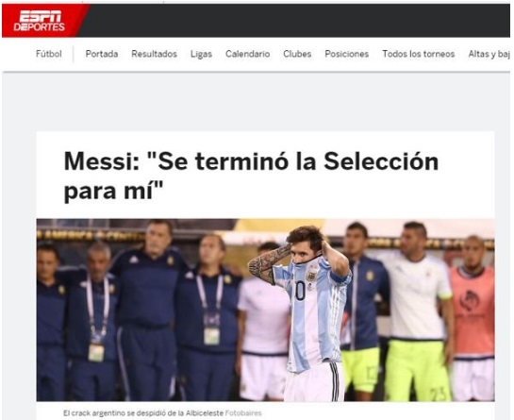Select Ligas in the navigation
This screenshot has width=514, height=420.
tap(201, 54)
